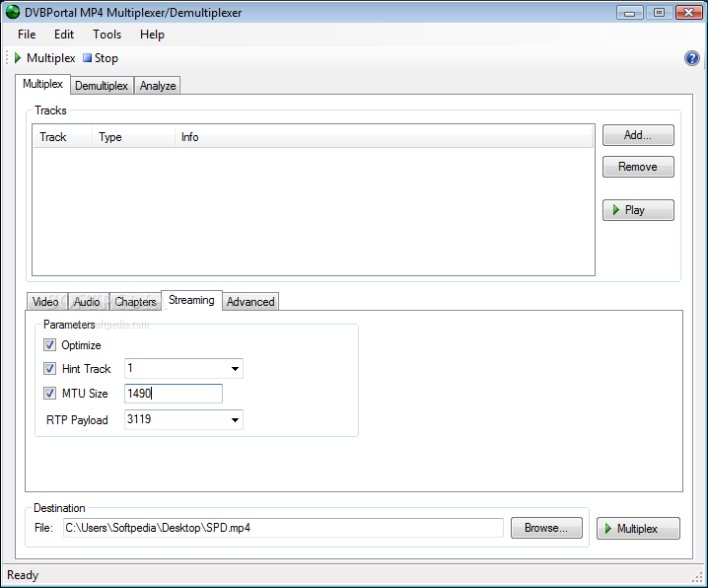Screen dimensions: 708x588
Task: Click the Stop toolbar item
Action: point(101,58)
